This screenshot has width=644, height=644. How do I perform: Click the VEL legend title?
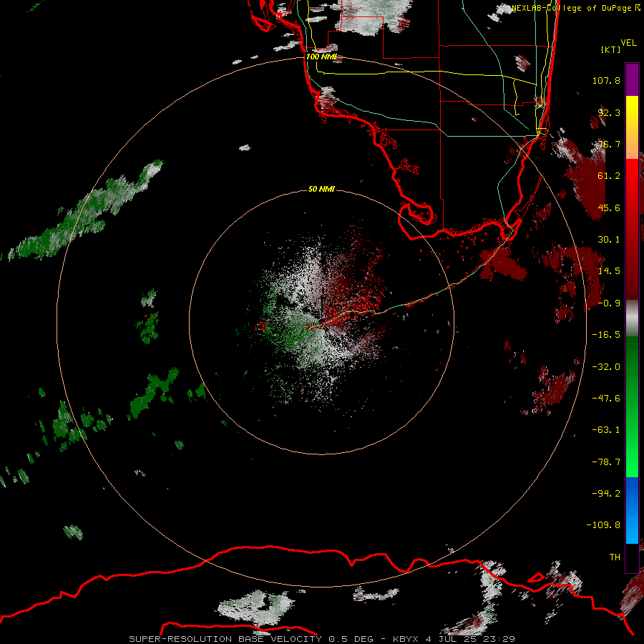[628, 43]
